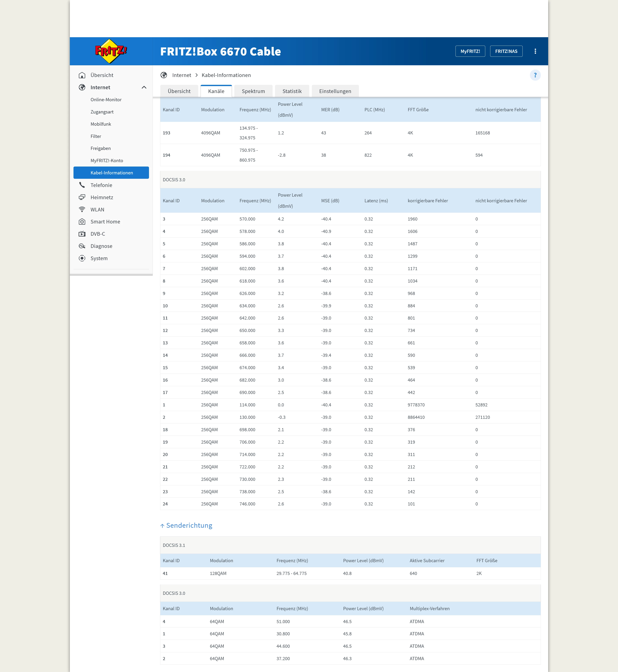The height and width of the screenshot is (672, 618).
Task: Collapse the Internet menu chevron
Action: coord(144,87)
